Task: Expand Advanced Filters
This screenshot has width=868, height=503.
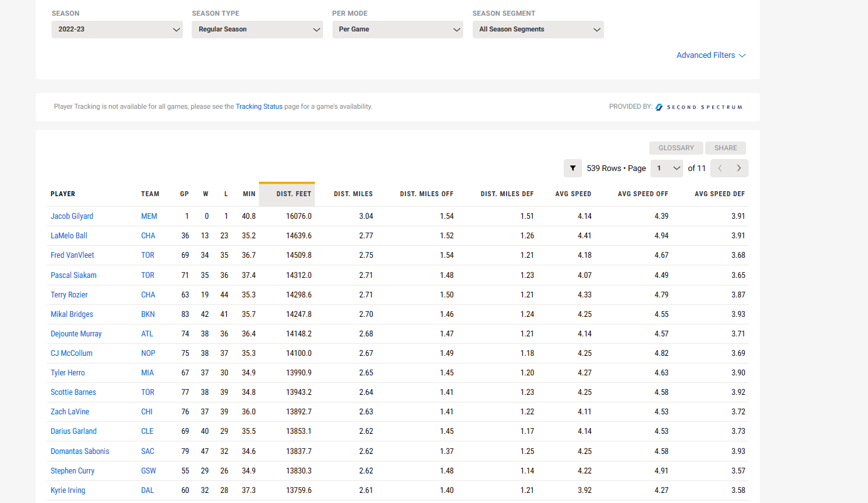Action: [710, 55]
